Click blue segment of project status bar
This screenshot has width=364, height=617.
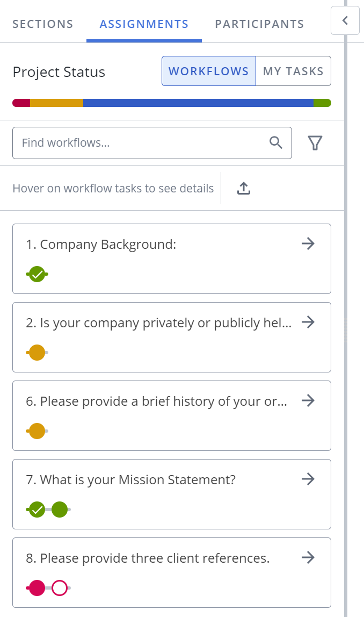(x=198, y=103)
